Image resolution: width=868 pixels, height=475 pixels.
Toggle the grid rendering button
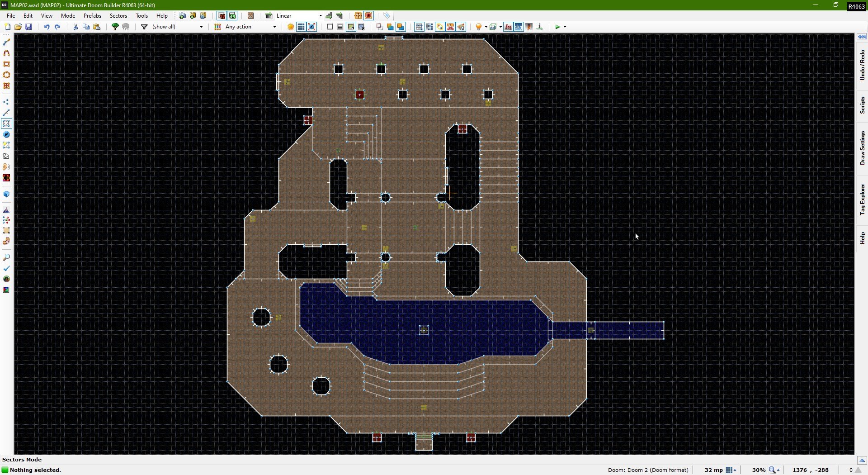point(301,27)
